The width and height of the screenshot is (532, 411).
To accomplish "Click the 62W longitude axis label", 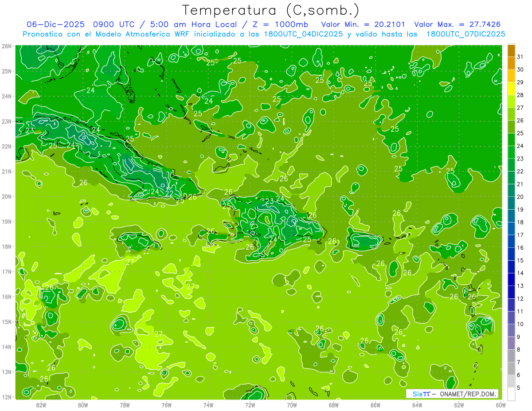I will point(459,405).
